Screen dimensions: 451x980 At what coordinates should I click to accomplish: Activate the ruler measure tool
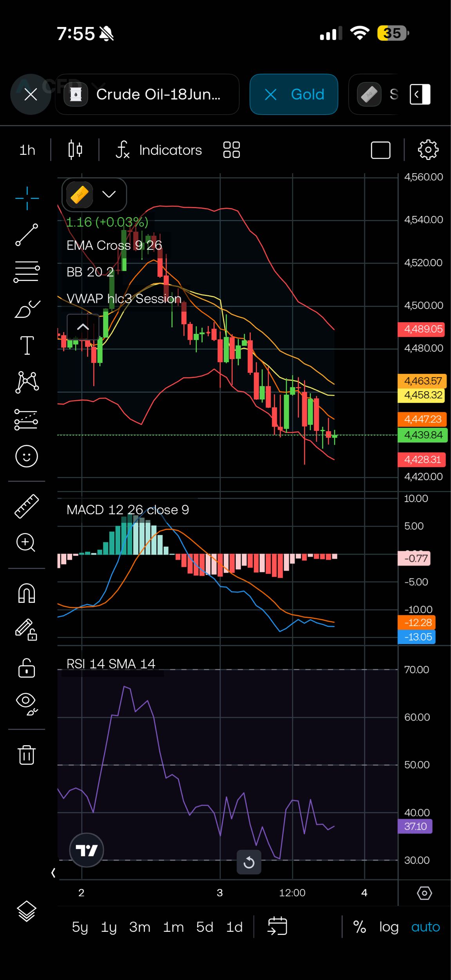pyautogui.click(x=27, y=506)
